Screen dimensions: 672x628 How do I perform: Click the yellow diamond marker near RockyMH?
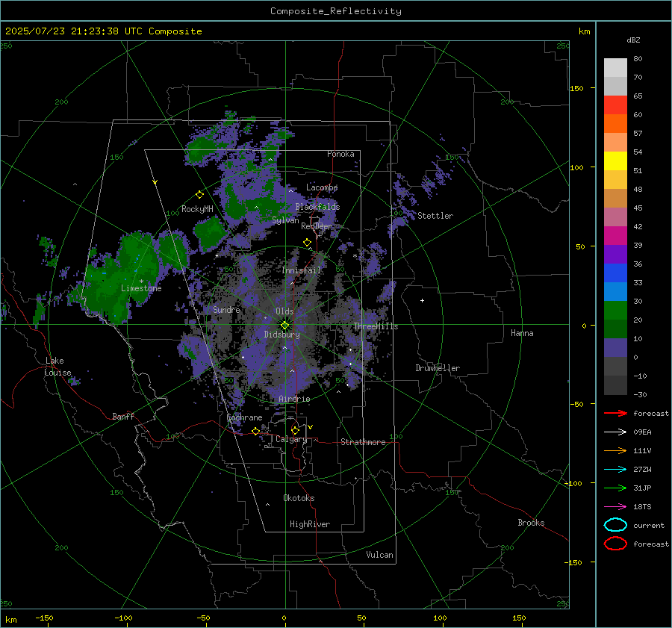pos(199,195)
